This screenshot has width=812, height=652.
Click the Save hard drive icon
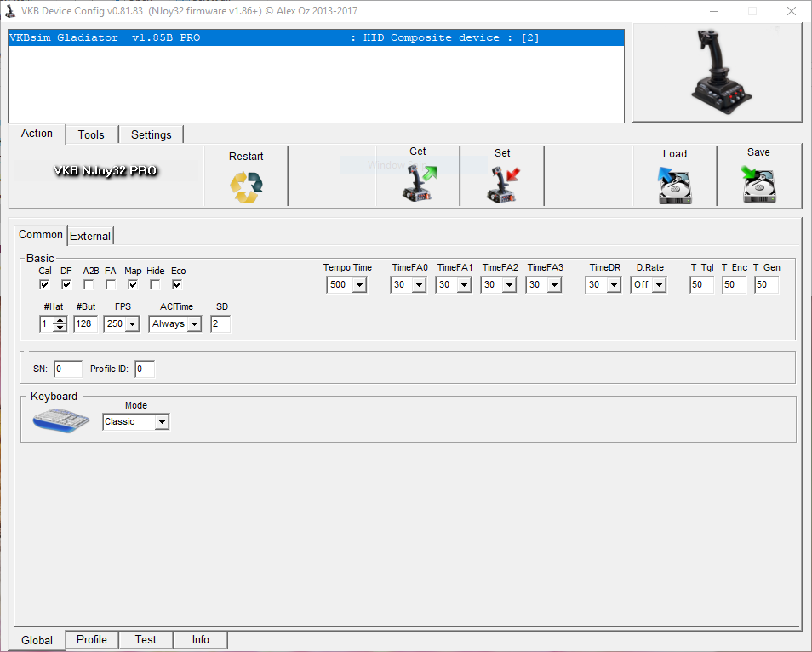(758, 185)
